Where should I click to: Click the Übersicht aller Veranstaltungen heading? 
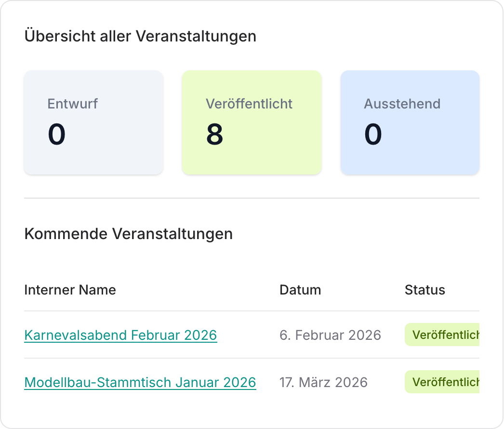[x=140, y=36]
